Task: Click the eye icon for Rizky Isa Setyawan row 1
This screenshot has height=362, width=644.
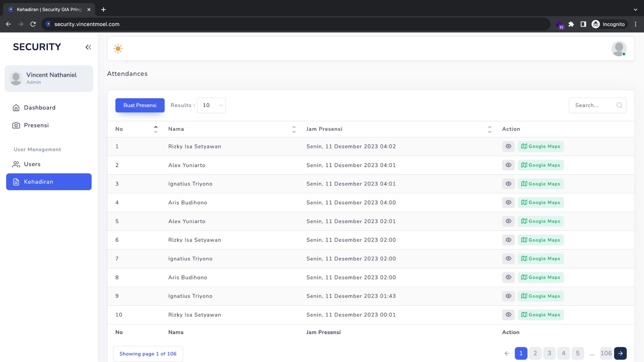Action: coord(508,146)
